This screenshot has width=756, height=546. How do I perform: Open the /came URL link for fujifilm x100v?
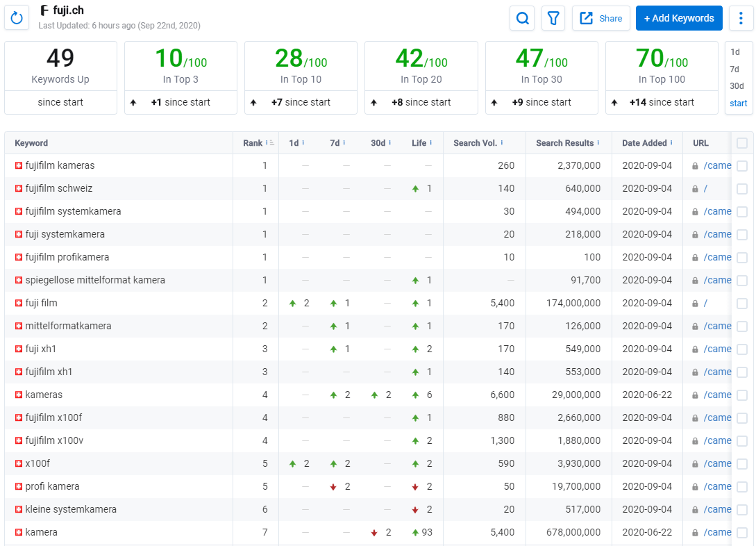[717, 441]
